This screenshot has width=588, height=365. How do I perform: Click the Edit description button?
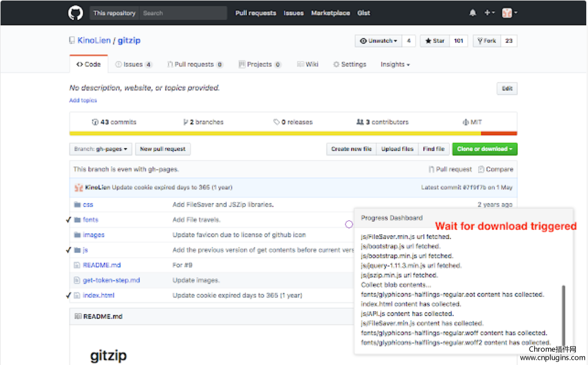click(507, 88)
